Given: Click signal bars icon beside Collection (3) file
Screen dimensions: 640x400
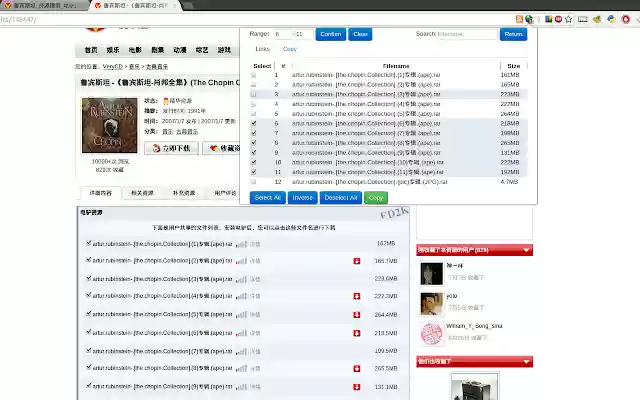Looking at the screenshot, I should coord(242,279).
